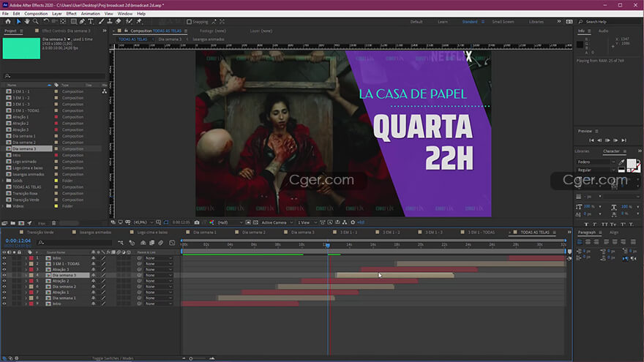This screenshot has height=362, width=644.
Task: Expand the Solids folder in Project panel
Action: click(3, 181)
